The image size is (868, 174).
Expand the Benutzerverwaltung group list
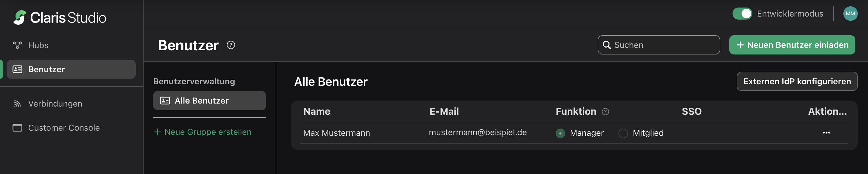click(194, 81)
